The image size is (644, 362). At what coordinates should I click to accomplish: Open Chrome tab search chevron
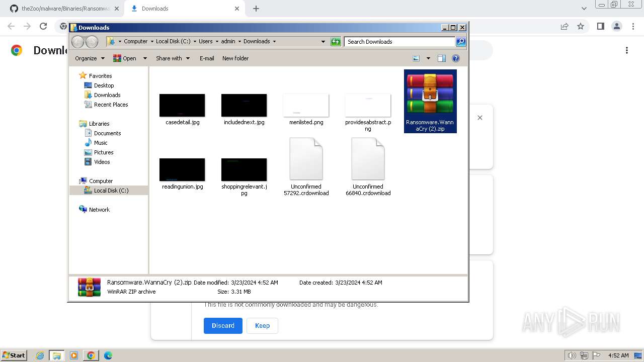click(584, 9)
